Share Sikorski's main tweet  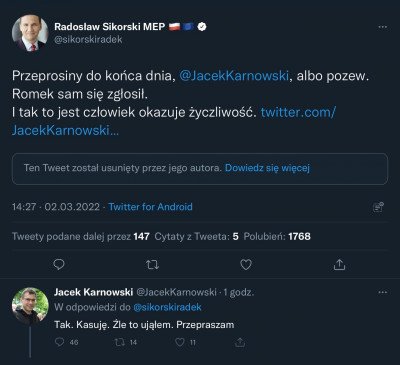(x=339, y=265)
